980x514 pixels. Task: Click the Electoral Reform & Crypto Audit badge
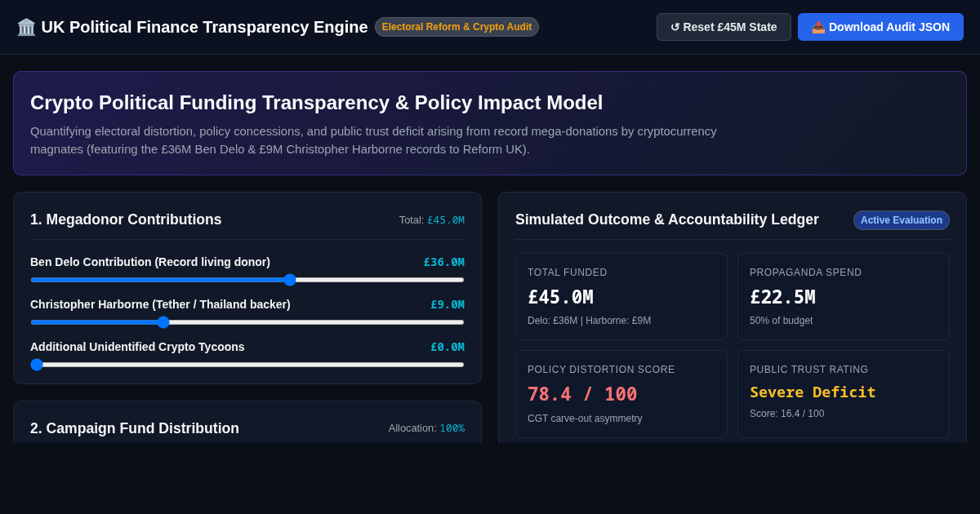point(457,27)
